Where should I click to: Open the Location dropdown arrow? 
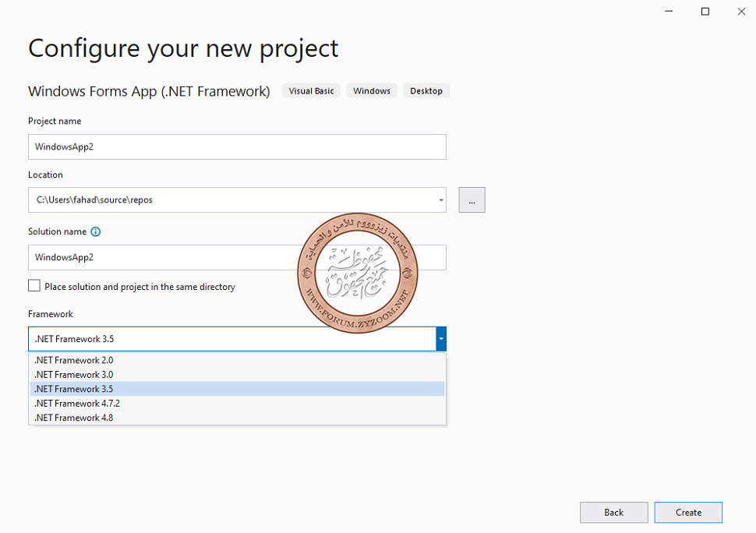coord(440,200)
